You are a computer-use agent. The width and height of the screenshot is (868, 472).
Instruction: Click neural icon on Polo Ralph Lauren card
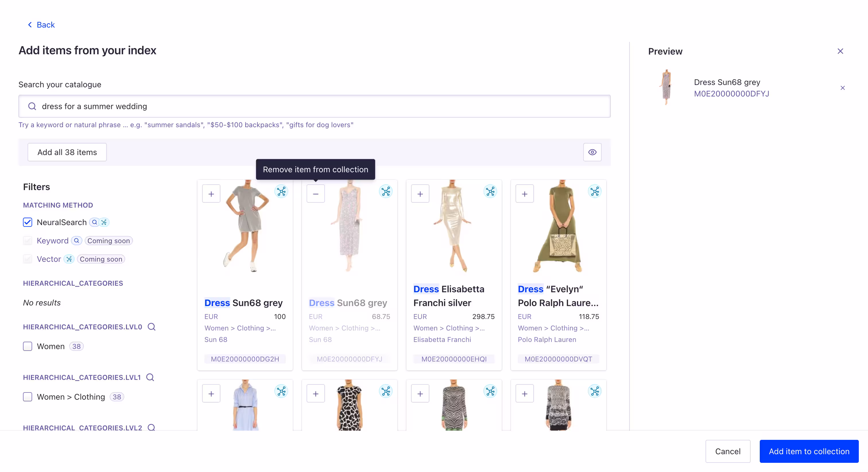coord(595,191)
